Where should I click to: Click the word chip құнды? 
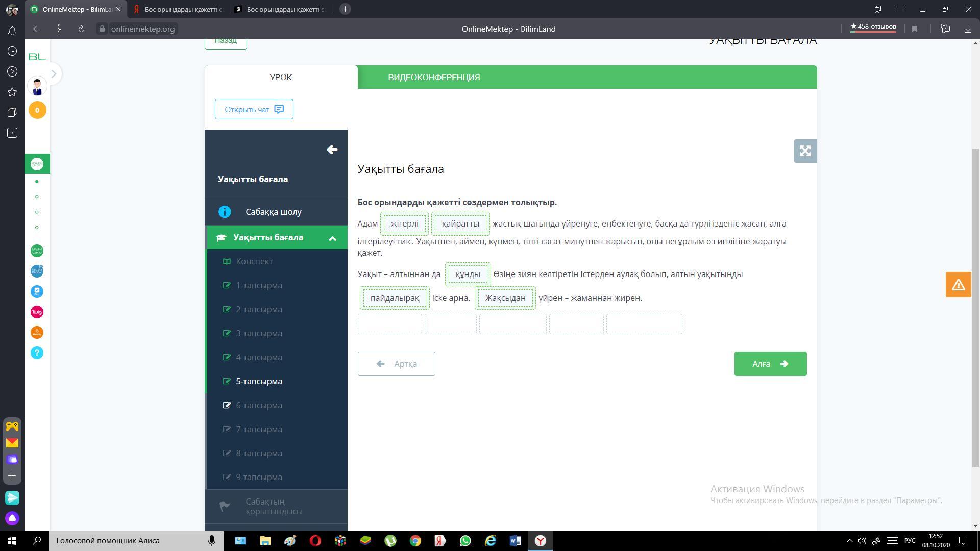[x=468, y=274]
